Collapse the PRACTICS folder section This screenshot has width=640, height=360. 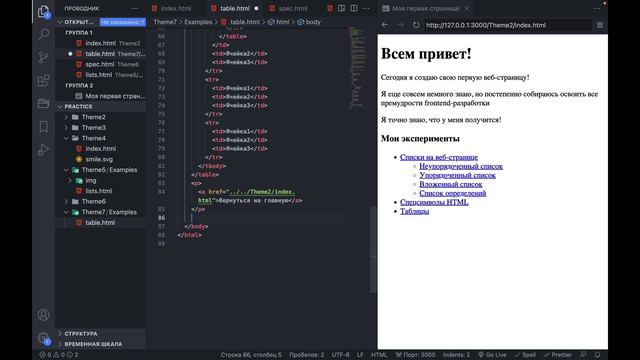point(60,107)
